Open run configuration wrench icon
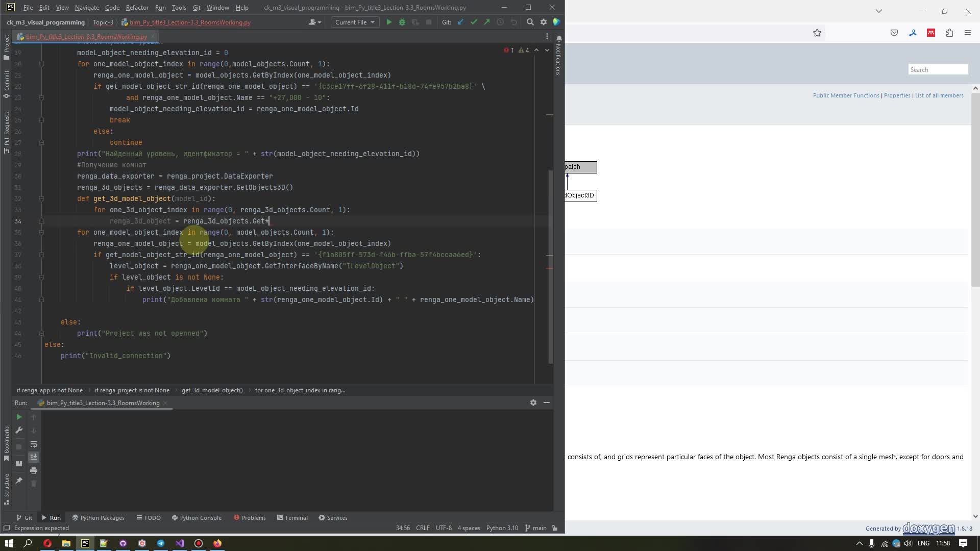 [19, 431]
